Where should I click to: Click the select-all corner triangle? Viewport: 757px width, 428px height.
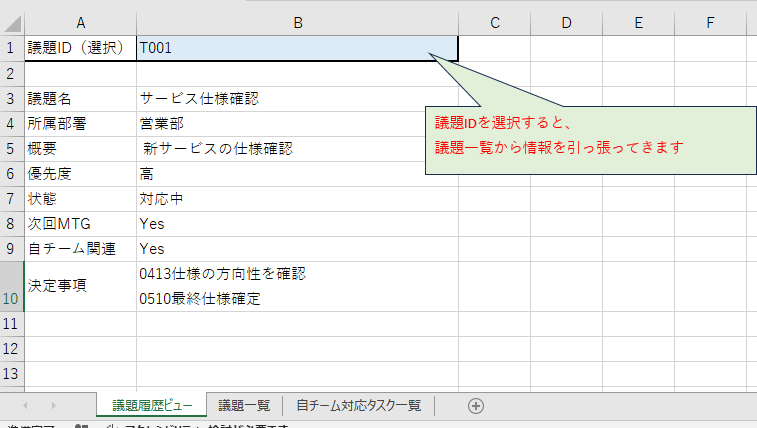click(13, 23)
